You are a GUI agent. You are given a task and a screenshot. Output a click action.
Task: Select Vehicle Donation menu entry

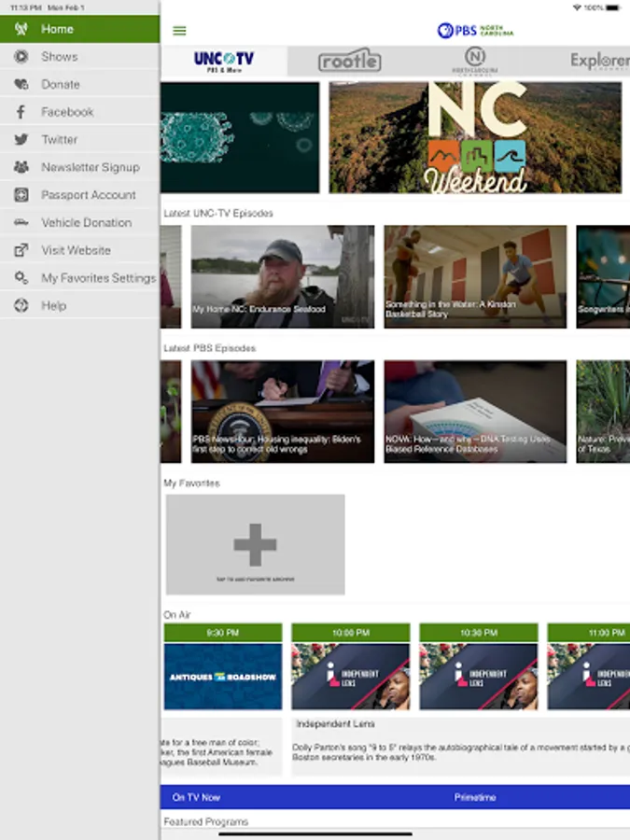(x=80, y=222)
